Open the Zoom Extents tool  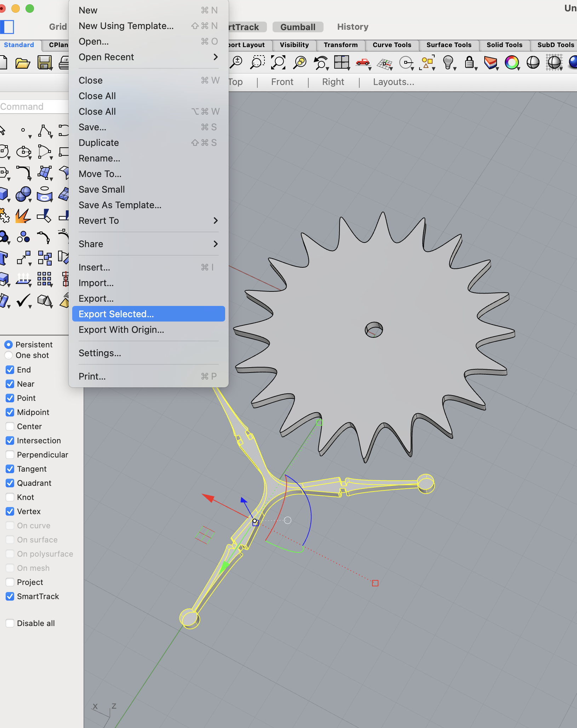pyautogui.click(x=278, y=63)
